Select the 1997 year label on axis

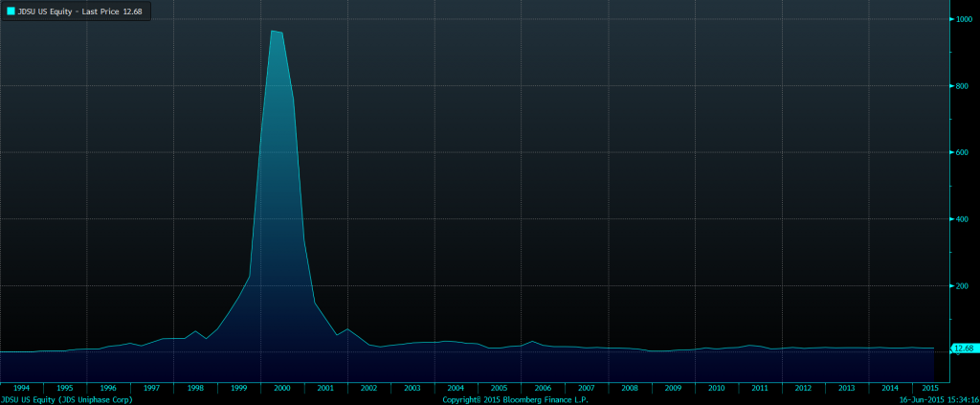pyautogui.click(x=151, y=388)
